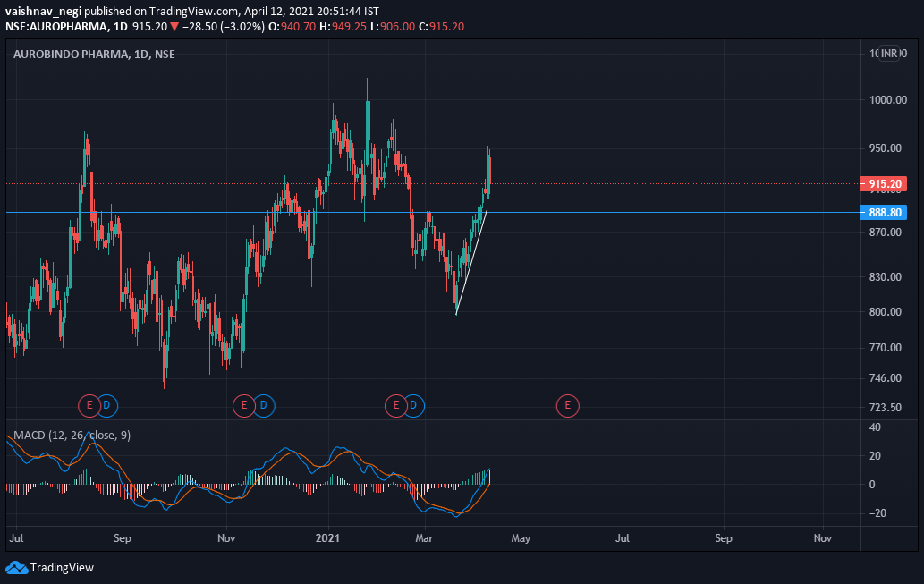Click the 870.00 price axis label
This screenshot has height=584, width=924.
[886, 233]
